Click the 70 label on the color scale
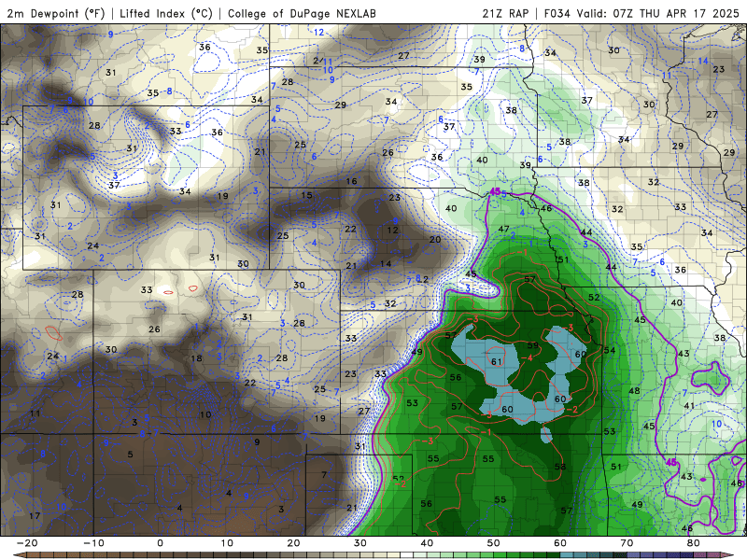Screen dimensions: 747x560 (x=627, y=543)
